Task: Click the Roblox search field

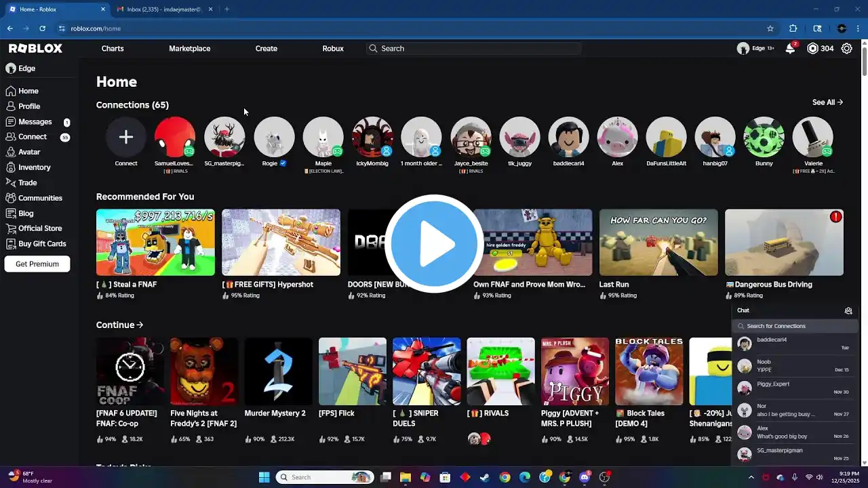Action: coord(475,49)
